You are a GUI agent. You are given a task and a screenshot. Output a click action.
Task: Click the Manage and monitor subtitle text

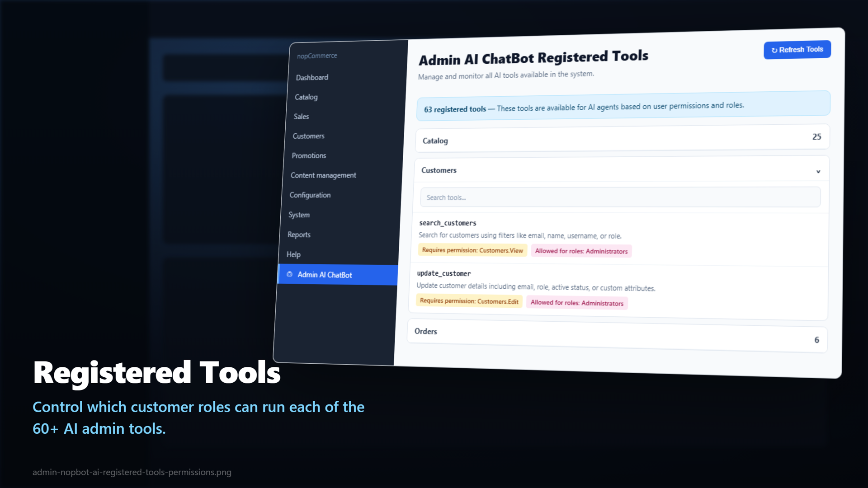[506, 75]
